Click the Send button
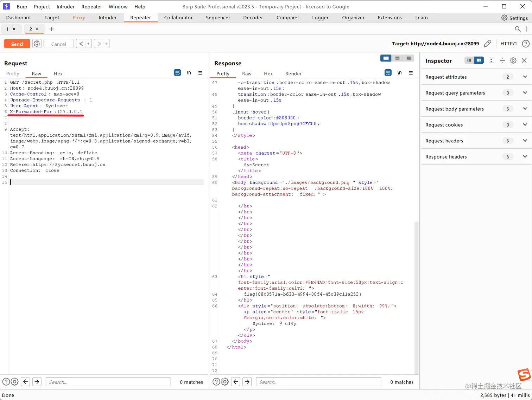The width and height of the screenshot is (532, 400). [x=17, y=44]
